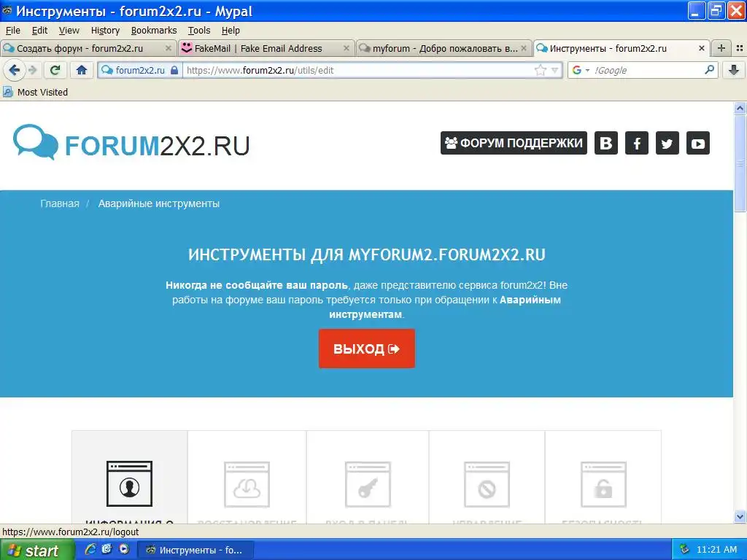This screenshot has height=560, width=747.
Task: Click the search magnifier icon
Action: click(709, 70)
